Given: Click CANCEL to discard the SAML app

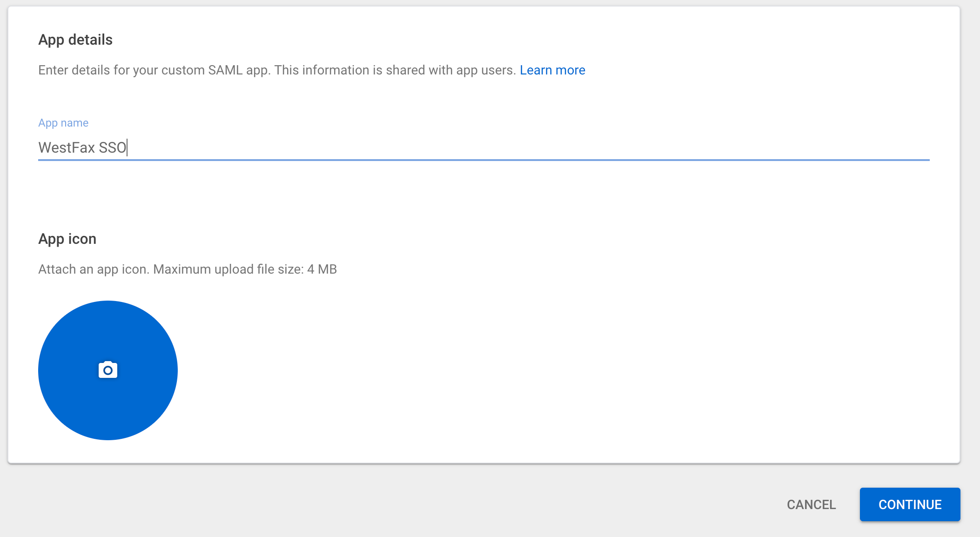Looking at the screenshot, I should 811,504.
